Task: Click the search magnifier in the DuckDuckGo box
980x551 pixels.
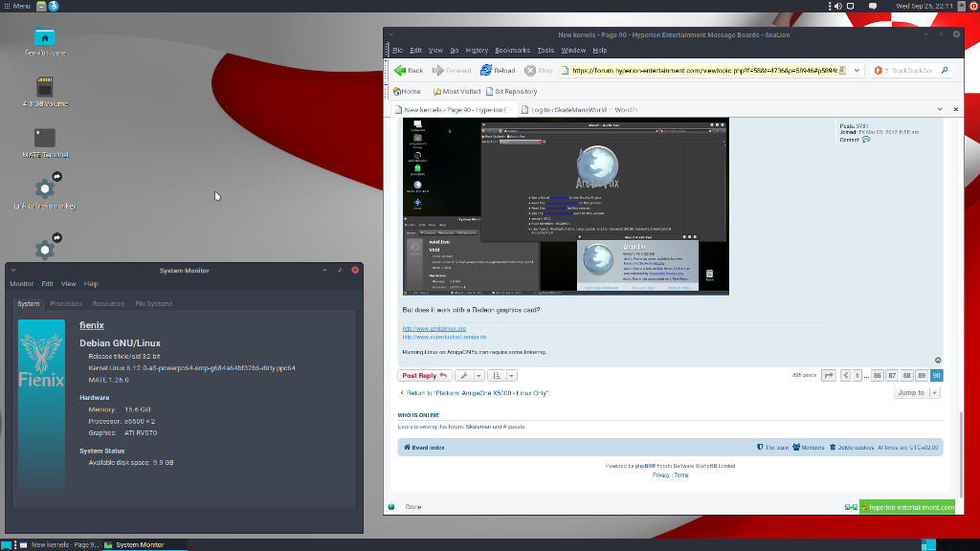Action: (x=945, y=71)
